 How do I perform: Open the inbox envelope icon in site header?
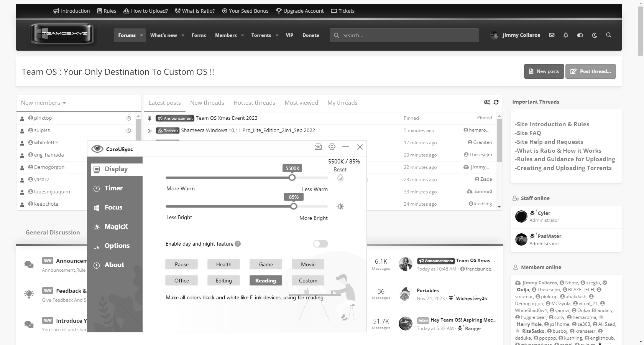[552, 35]
